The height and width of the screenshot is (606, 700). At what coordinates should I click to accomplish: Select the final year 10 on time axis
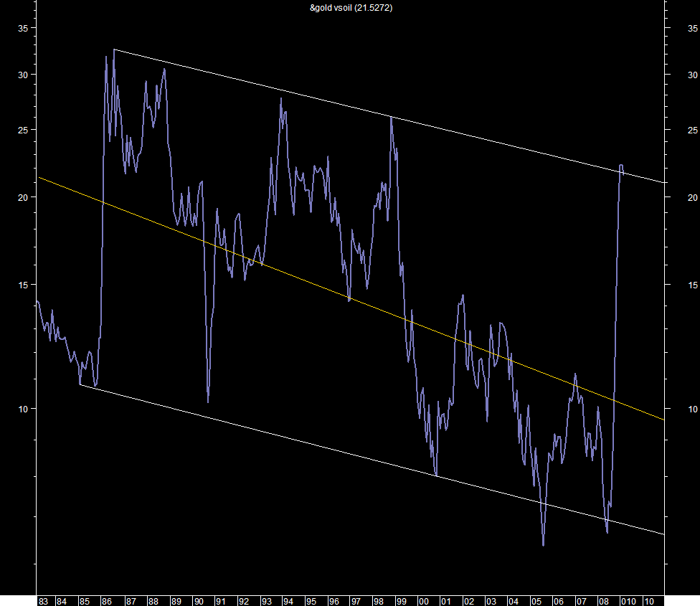click(648, 601)
